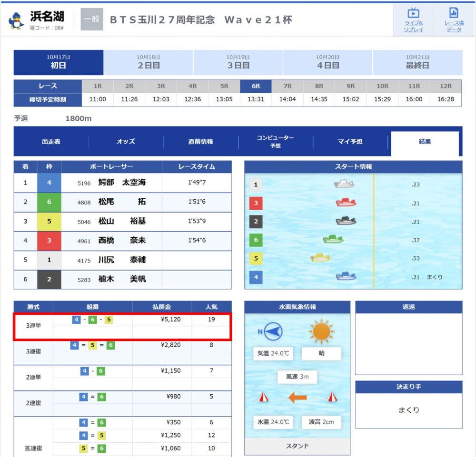Viewport: 476px width, 457px height.
Task: Open the レース場データ document icon
Action: 454,13
